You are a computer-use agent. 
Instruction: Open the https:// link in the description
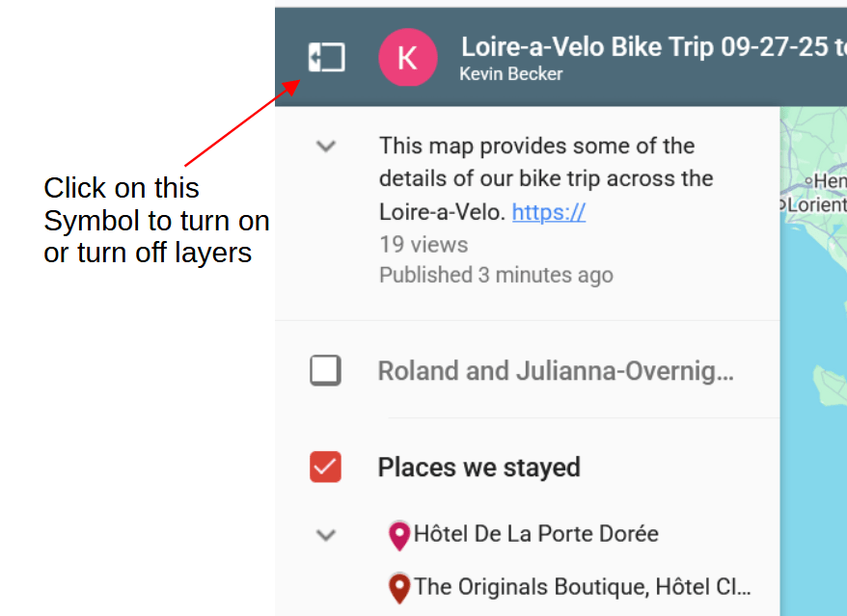click(x=548, y=212)
